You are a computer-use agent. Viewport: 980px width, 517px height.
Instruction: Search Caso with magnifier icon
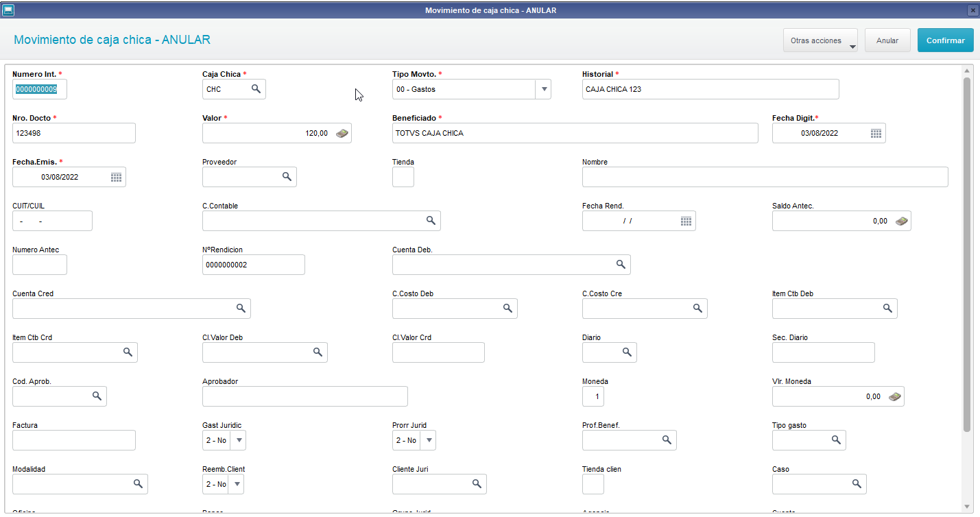[x=857, y=484]
